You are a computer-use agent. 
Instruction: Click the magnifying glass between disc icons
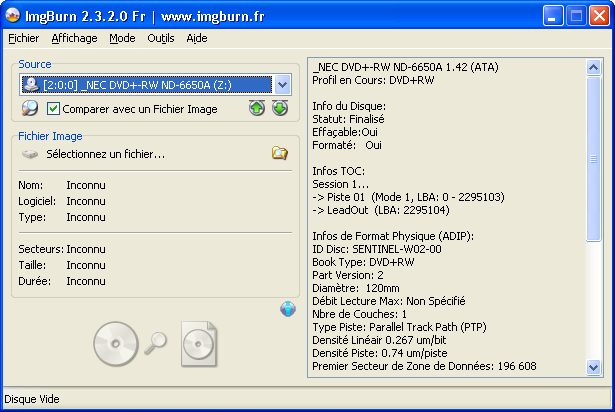point(156,343)
